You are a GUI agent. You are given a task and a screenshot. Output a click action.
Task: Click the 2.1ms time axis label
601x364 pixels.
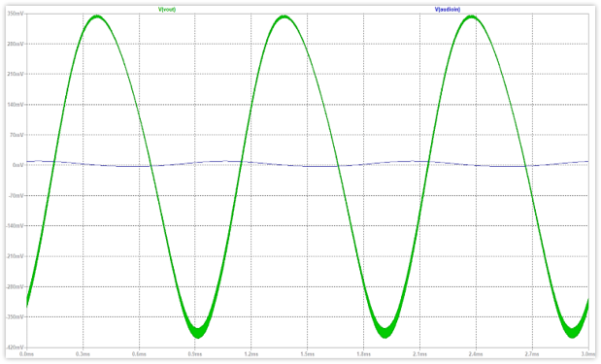tap(419, 354)
